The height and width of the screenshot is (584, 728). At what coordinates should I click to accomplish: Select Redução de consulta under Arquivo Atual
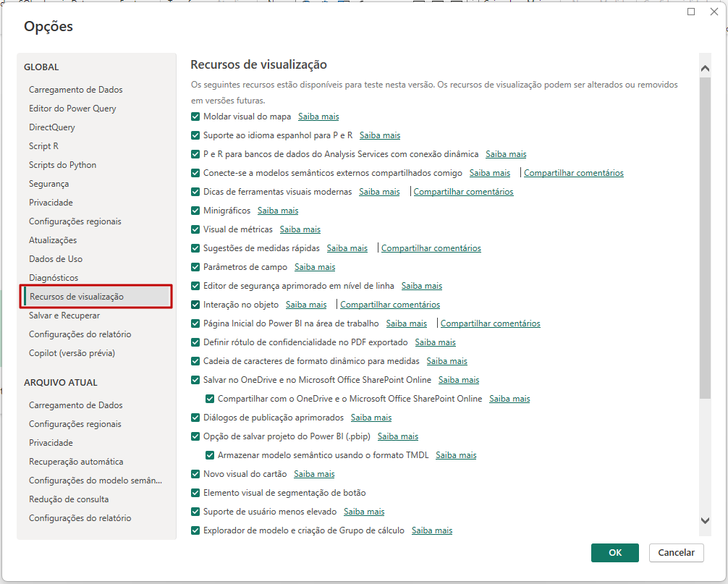(x=69, y=499)
